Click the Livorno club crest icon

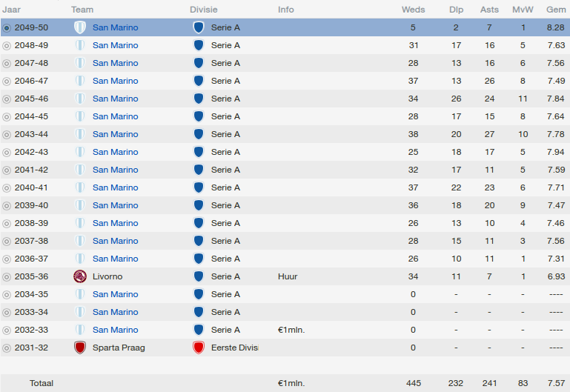click(80, 276)
